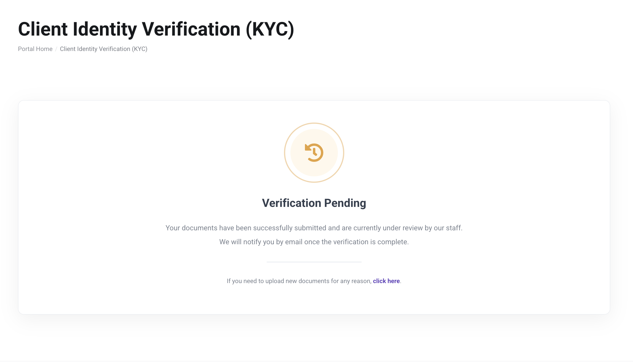
Task: Click the large page title heading
Action: click(x=156, y=29)
